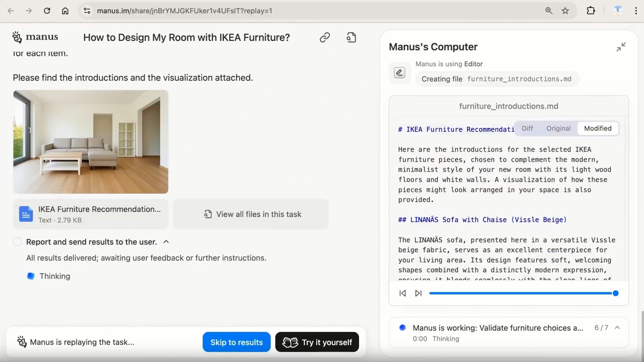Click Try it yourself button

[x=317, y=342]
